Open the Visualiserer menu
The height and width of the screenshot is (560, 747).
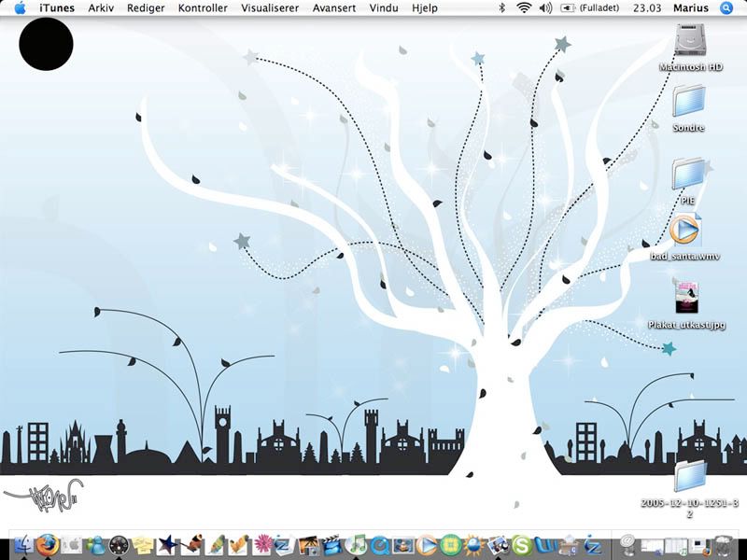(x=270, y=7)
